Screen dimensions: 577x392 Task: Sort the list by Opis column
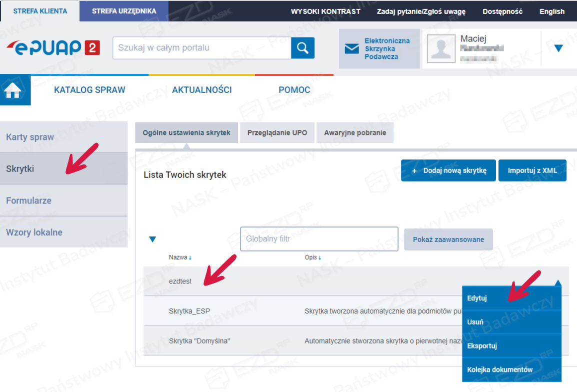pyautogui.click(x=313, y=257)
